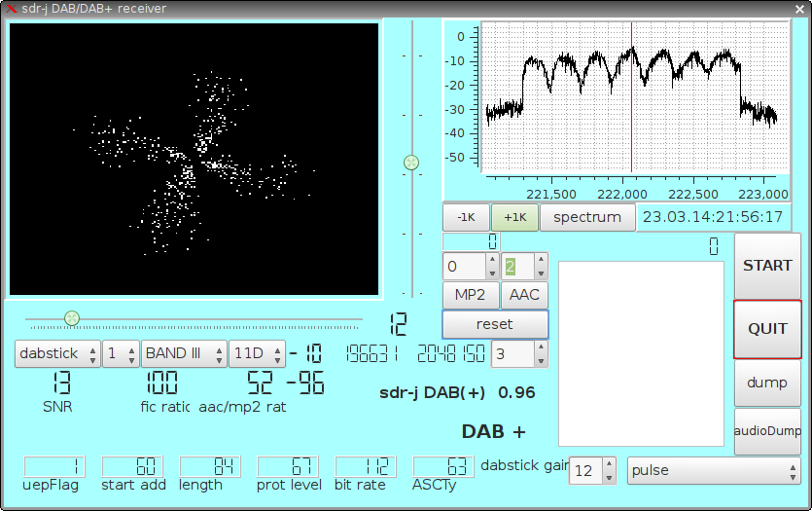Click the -1K frequency offset button
812x511 pixels.
pyautogui.click(x=466, y=218)
